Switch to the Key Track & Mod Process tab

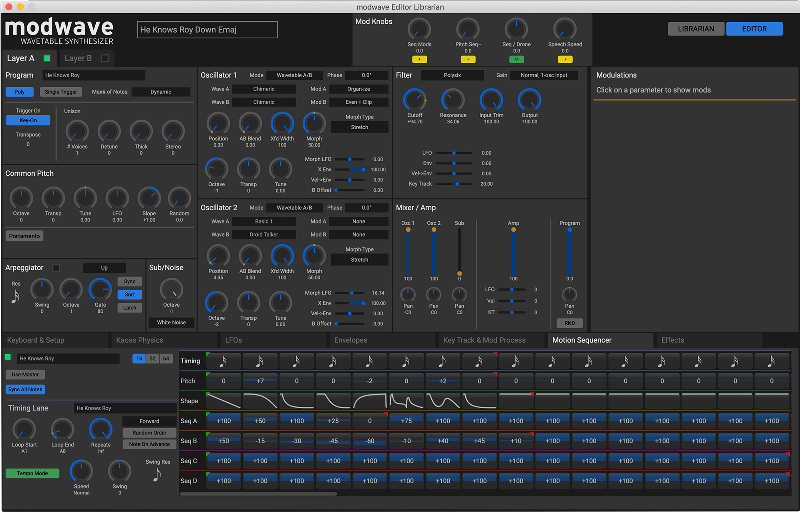(491, 340)
